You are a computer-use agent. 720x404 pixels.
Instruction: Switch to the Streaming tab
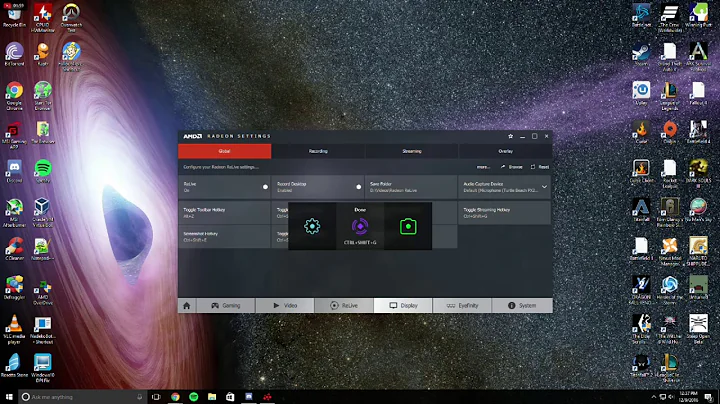[x=412, y=151]
